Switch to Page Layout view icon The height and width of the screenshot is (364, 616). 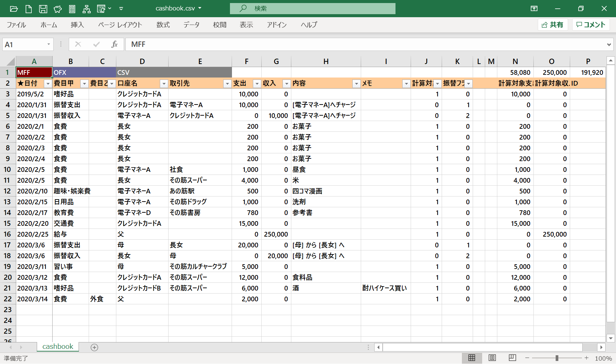click(492, 358)
